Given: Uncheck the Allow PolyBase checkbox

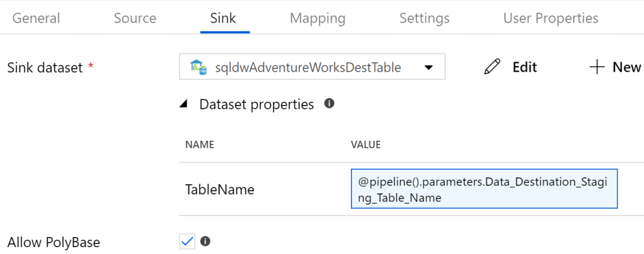Looking at the screenshot, I should (x=187, y=241).
